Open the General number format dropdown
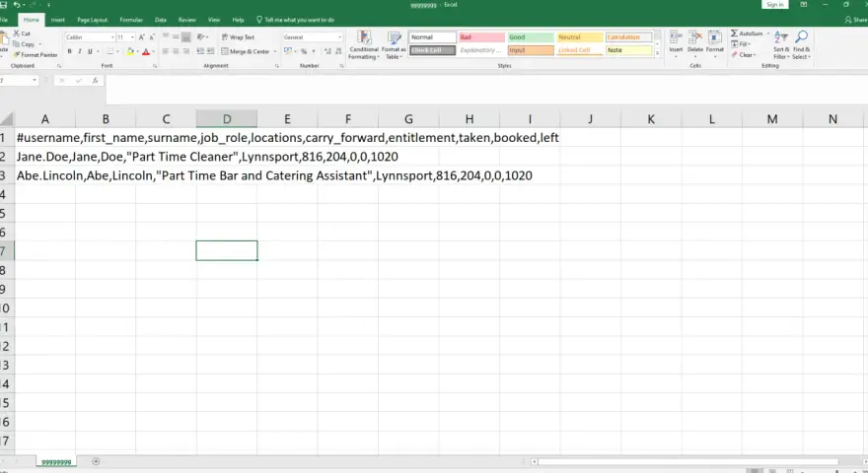Image resolution: width=868 pixels, height=473 pixels. point(340,37)
